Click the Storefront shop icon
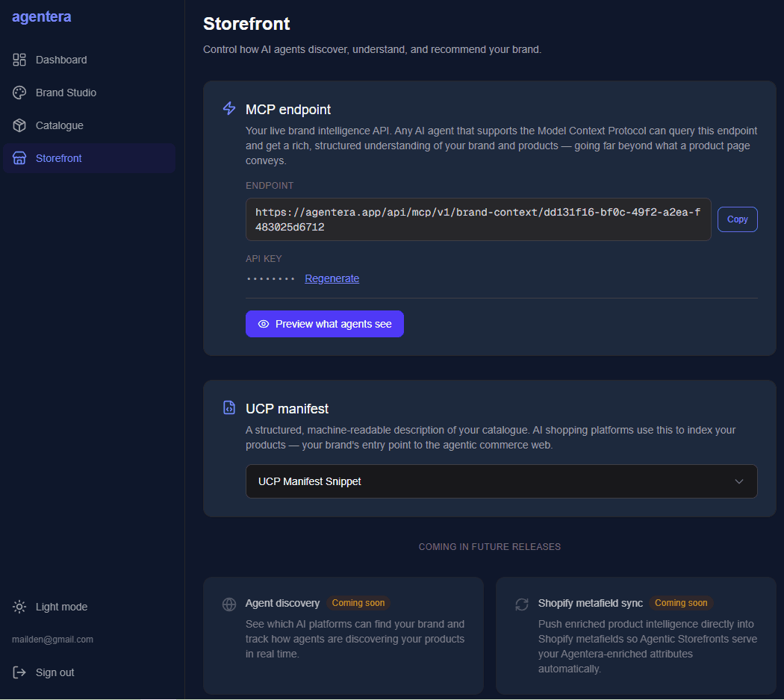Screen dimensions: 784x700 pos(20,158)
